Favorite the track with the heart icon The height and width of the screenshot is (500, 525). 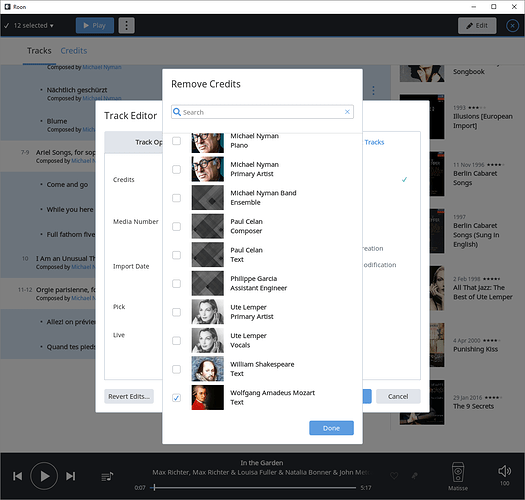click(x=394, y=476)
